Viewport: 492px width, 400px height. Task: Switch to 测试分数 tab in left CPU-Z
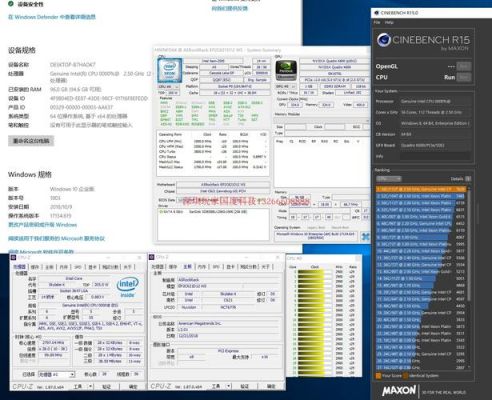(x=110, y=267)
